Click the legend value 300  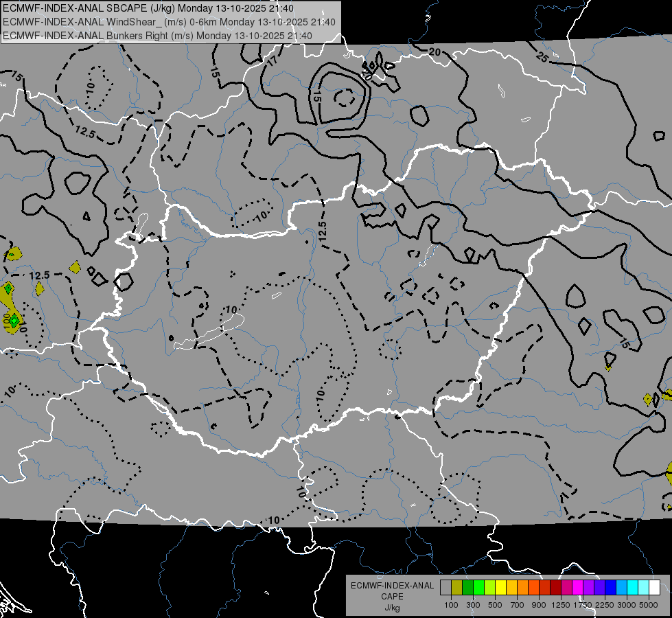473,605
